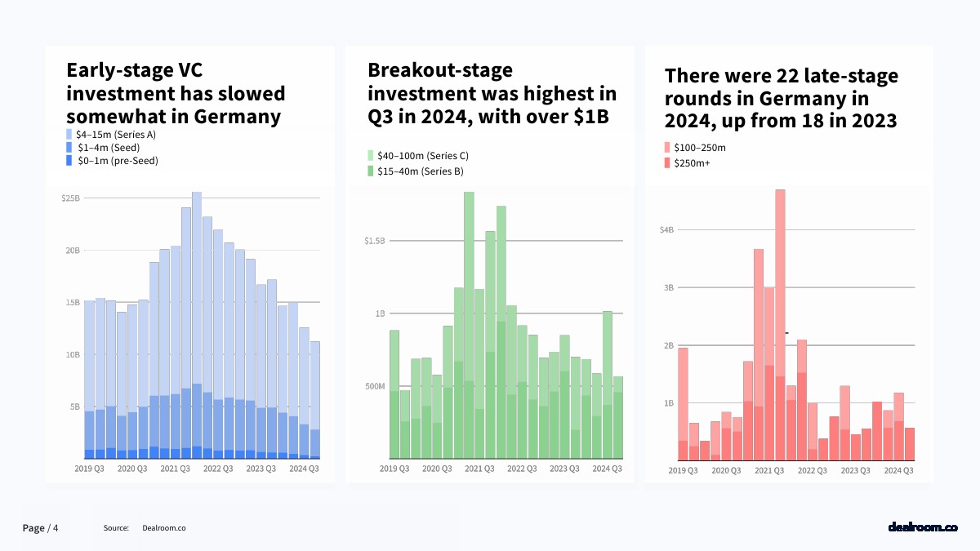This screenshot has width=980, height=551.
Task: Select the 2024 Q3 bar in breakout-stage chart
Action: coord(608,384)
